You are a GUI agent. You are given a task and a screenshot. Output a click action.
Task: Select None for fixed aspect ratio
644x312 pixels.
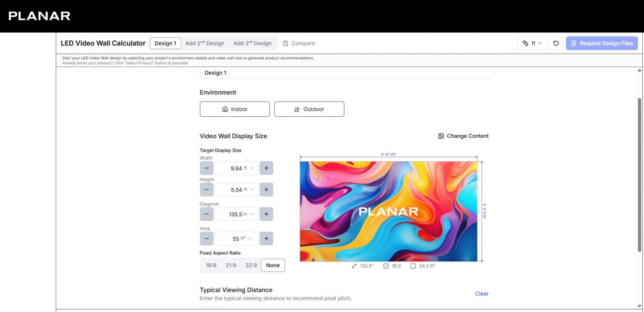(273, 265)
